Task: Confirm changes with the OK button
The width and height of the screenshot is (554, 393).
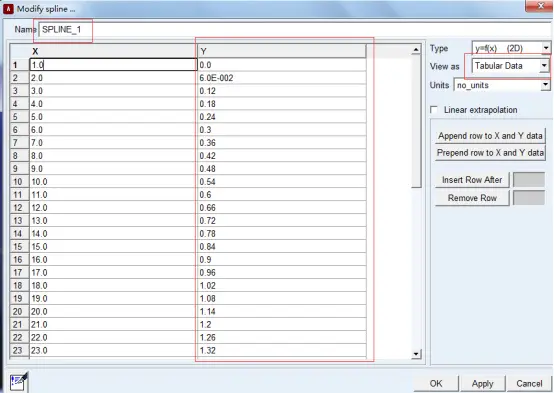Action: 436,383
